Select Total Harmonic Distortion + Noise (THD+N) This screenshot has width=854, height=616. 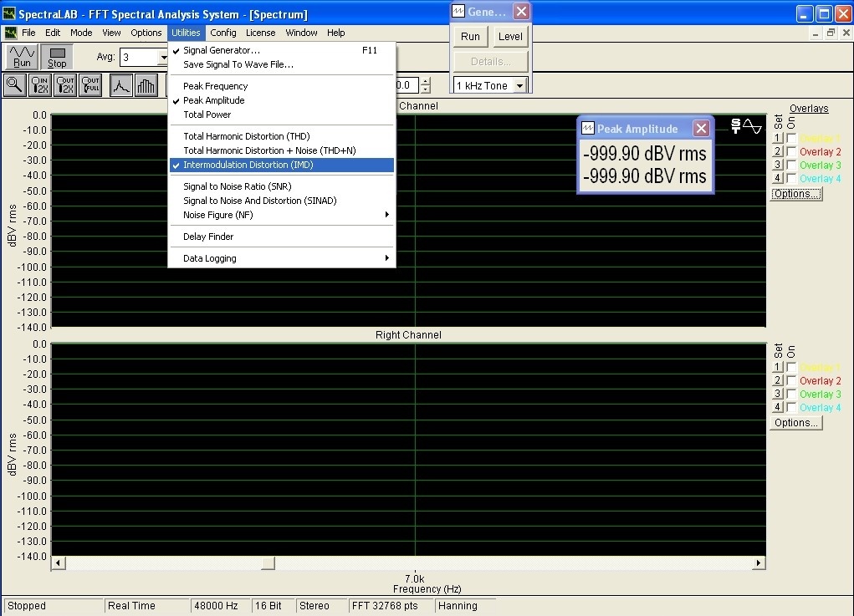pyautogui.click(x=282, y=150)
